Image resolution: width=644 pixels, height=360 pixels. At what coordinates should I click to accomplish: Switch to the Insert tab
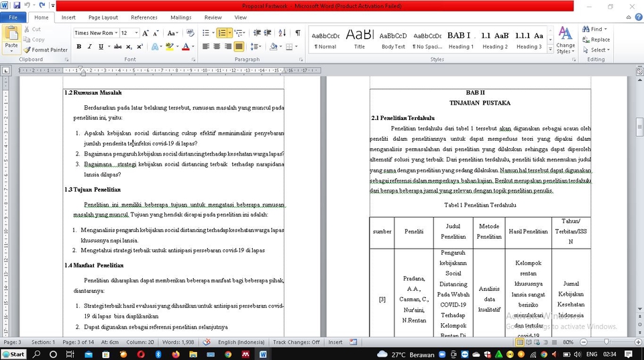coord(68,17)
